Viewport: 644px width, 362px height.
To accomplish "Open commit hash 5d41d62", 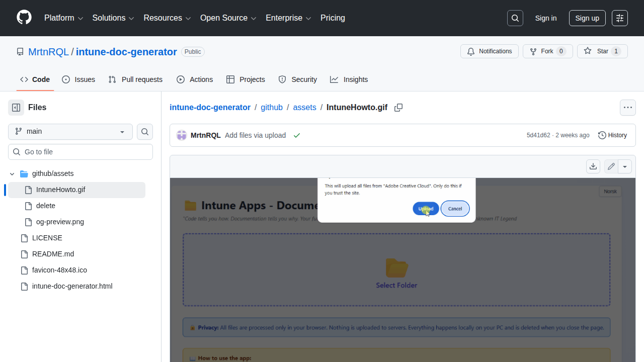I will (x=538, y=135).
